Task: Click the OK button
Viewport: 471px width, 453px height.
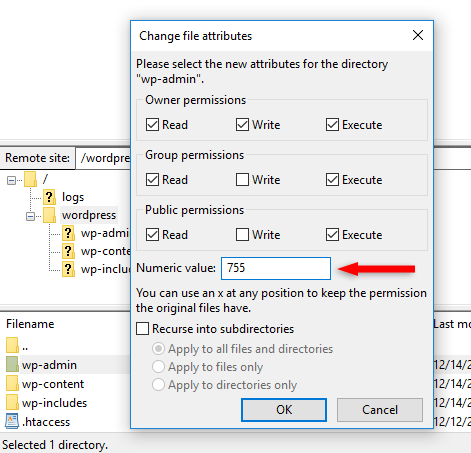Action: point(284,410)
